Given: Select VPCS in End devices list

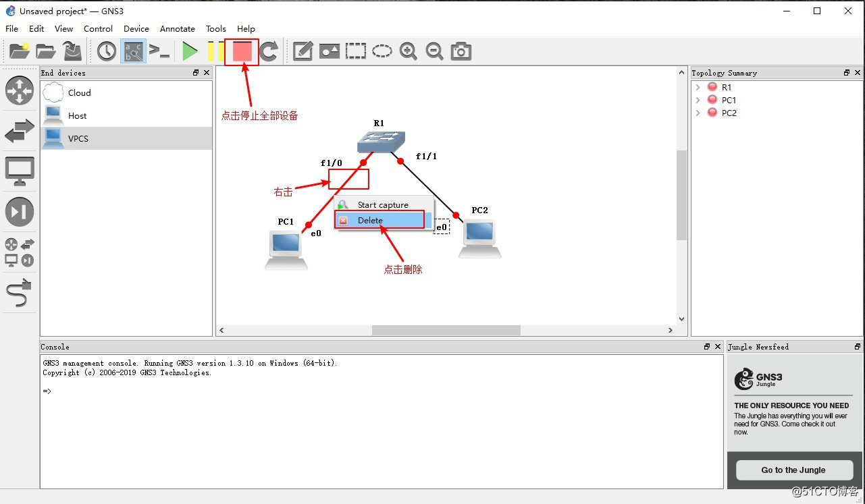Looking at the screenshot, I should tap(126, 138).
